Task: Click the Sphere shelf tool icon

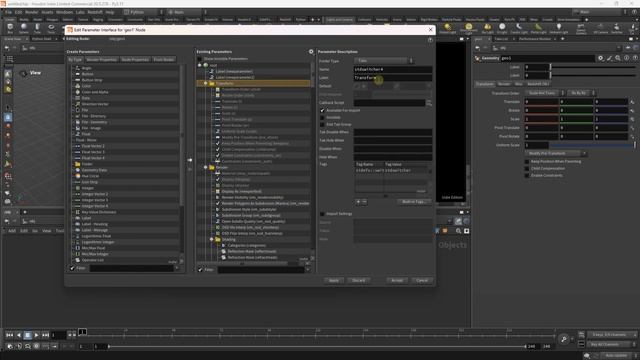Action: click(x=24, y=28)
